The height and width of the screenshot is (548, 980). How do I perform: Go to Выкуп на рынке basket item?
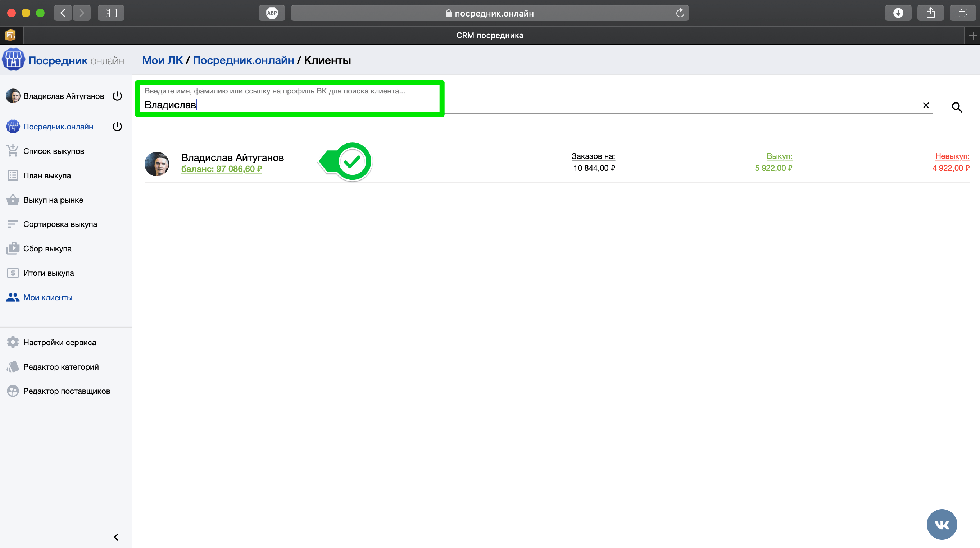(53, 200)
